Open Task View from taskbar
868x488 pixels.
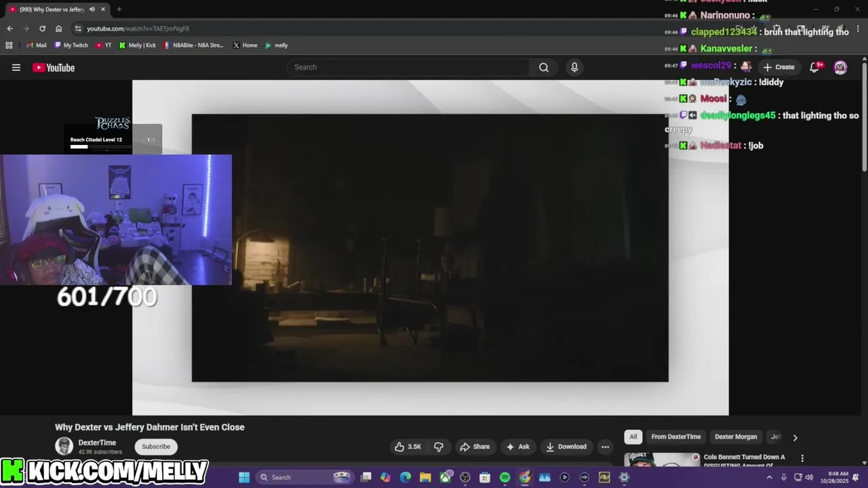click(x=366, y=477)
